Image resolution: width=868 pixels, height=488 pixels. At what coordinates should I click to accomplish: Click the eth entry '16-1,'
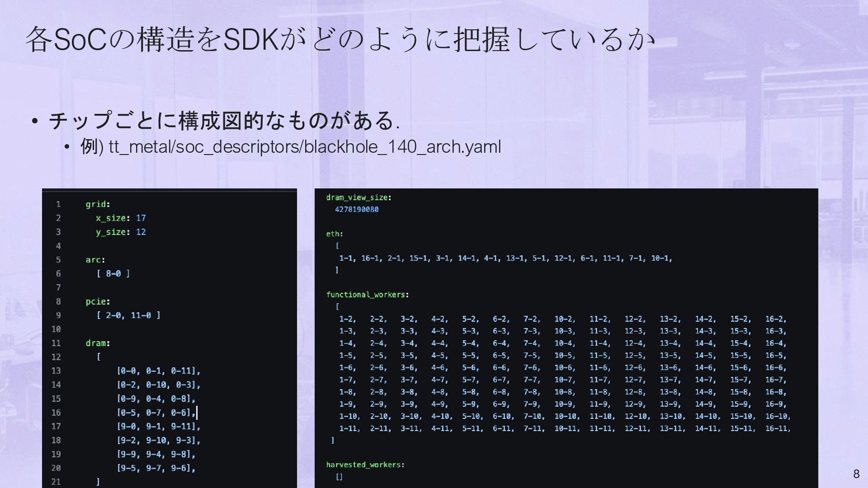[372, 258]
